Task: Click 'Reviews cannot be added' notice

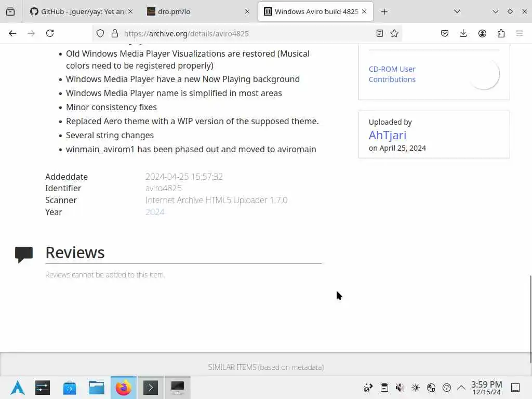Action: (105, 275)
